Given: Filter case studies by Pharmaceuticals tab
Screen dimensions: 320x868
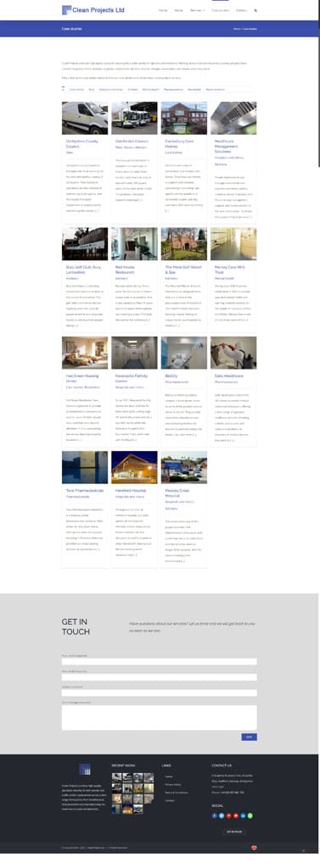Looking at the screenshot, I should (174, 89).
